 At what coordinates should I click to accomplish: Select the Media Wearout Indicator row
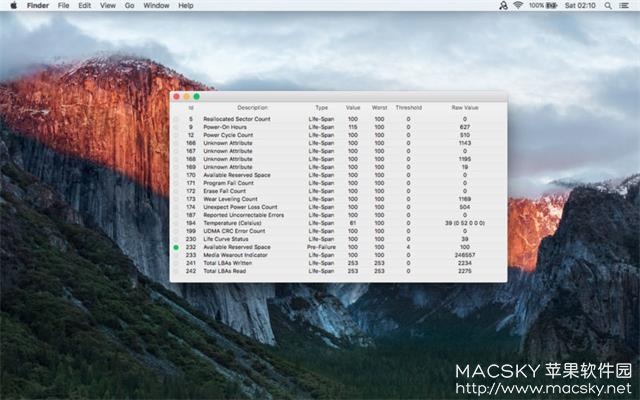(x=338, y=255)
